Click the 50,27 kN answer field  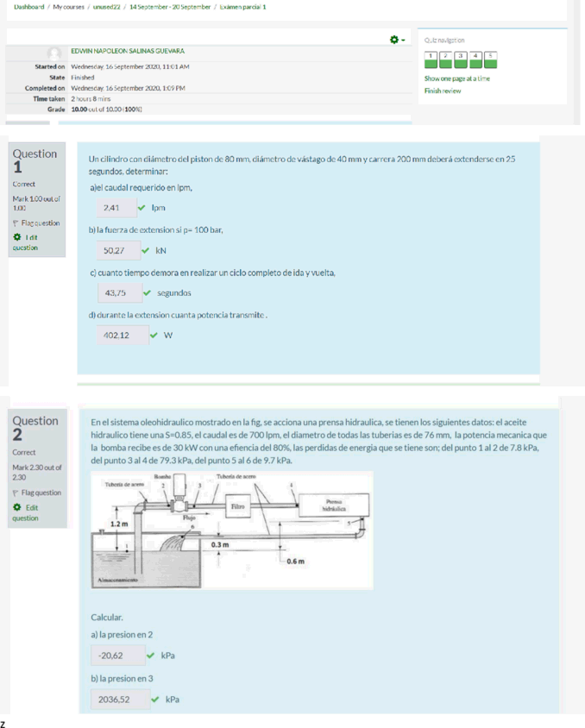[x=119, y=250]
